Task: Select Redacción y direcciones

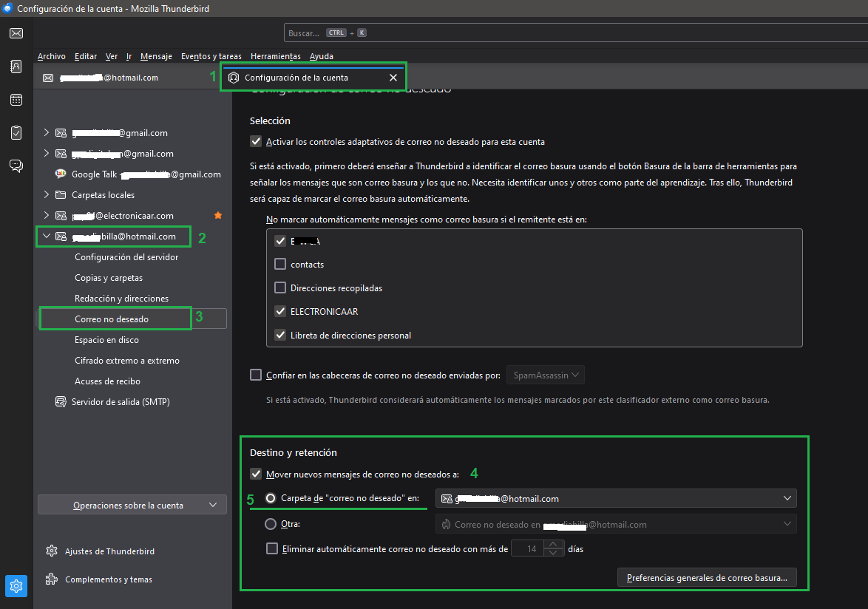Action: pyautogui.click(x=122, y=298)
